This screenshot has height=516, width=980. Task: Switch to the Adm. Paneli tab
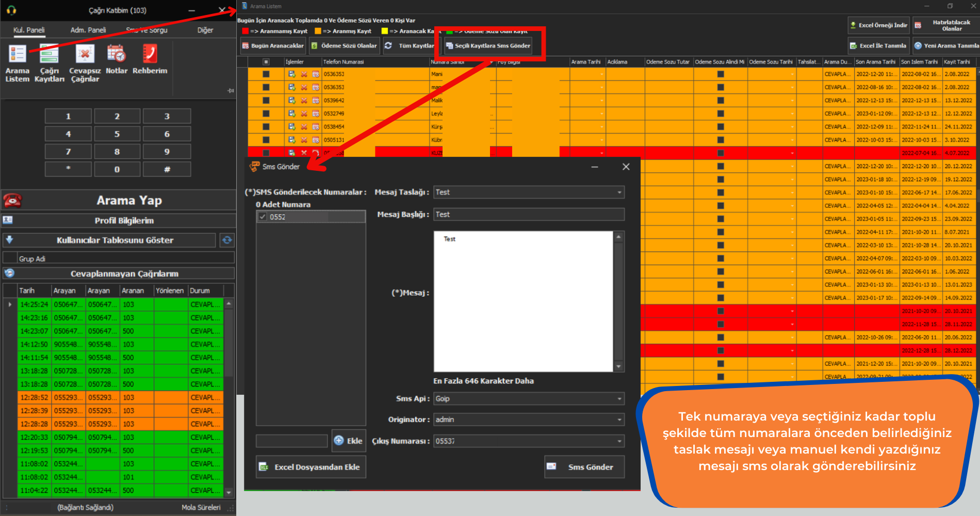pos(88,30)
